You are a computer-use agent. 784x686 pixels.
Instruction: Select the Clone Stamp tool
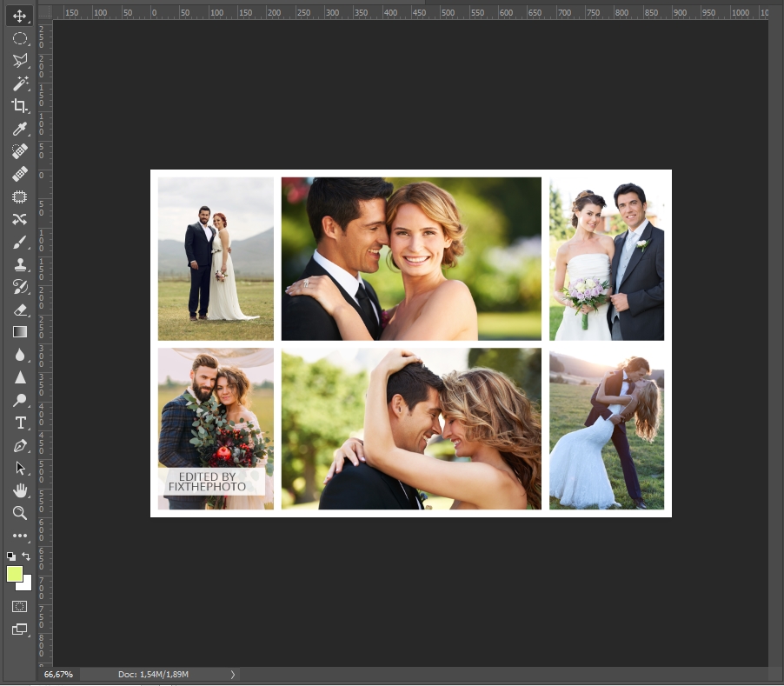(x=19, y=264)
